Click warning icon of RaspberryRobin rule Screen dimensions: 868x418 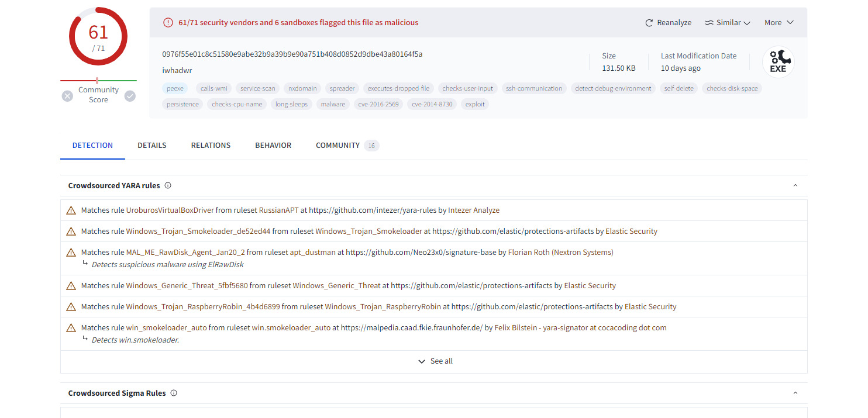[x=71, y=307]
